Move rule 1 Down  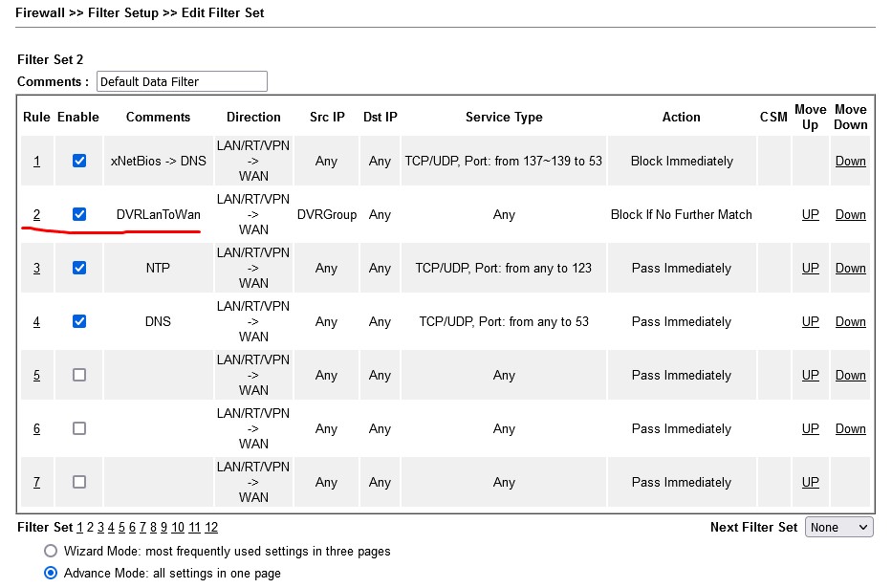850,161
